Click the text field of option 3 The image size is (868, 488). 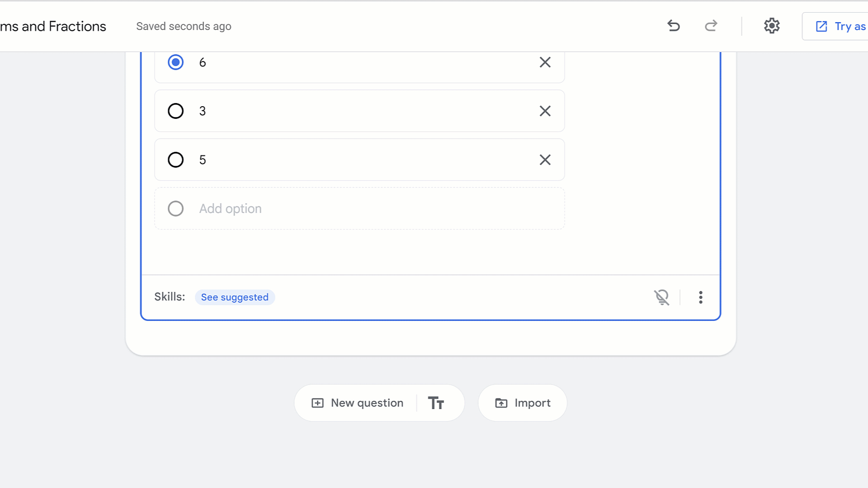click(x=362, y=111)
